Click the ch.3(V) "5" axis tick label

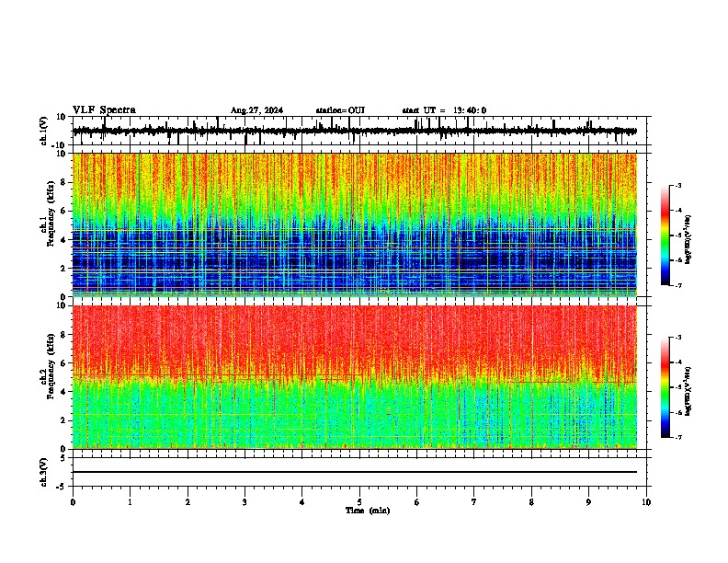(x=63, y=458)
